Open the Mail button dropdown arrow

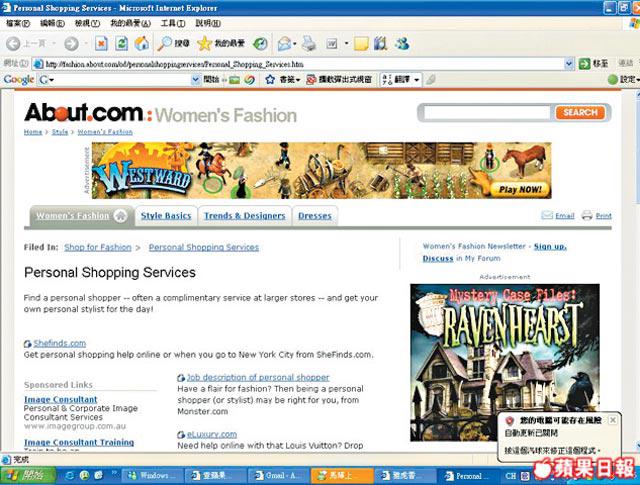click(294, 43)
